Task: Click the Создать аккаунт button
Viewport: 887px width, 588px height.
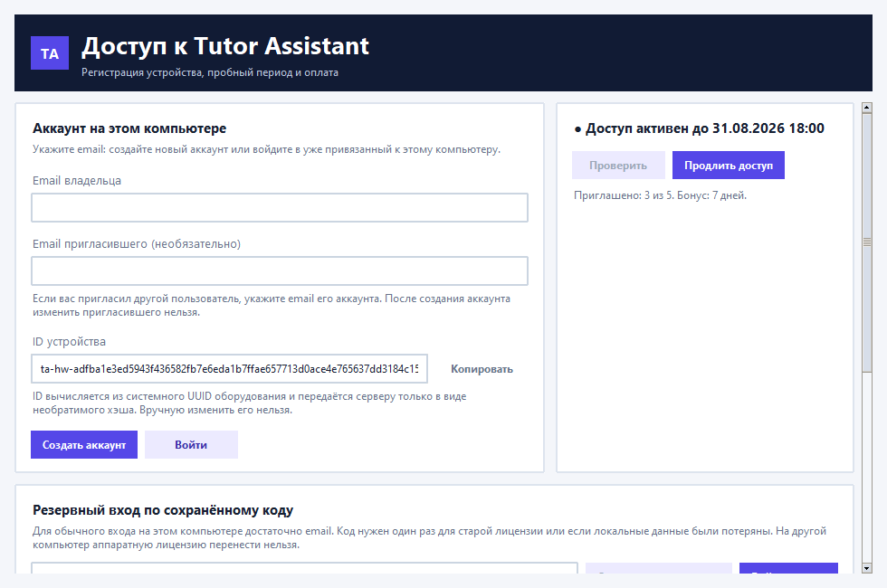Action: [84, 445]
